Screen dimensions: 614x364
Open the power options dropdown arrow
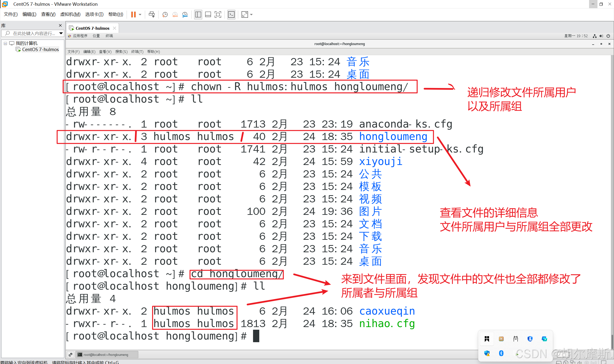coord(140,14)
